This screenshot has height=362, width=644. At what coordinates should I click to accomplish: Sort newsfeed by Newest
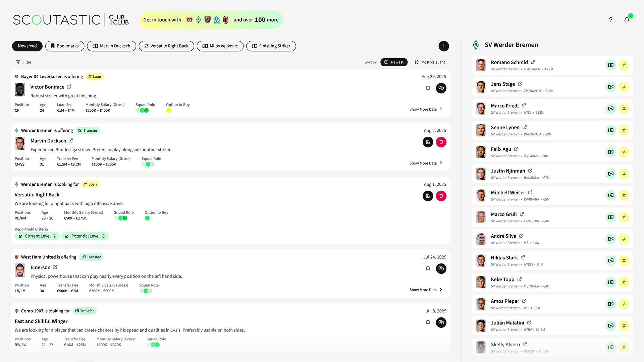pyautogui.click(x=394, y=62)
